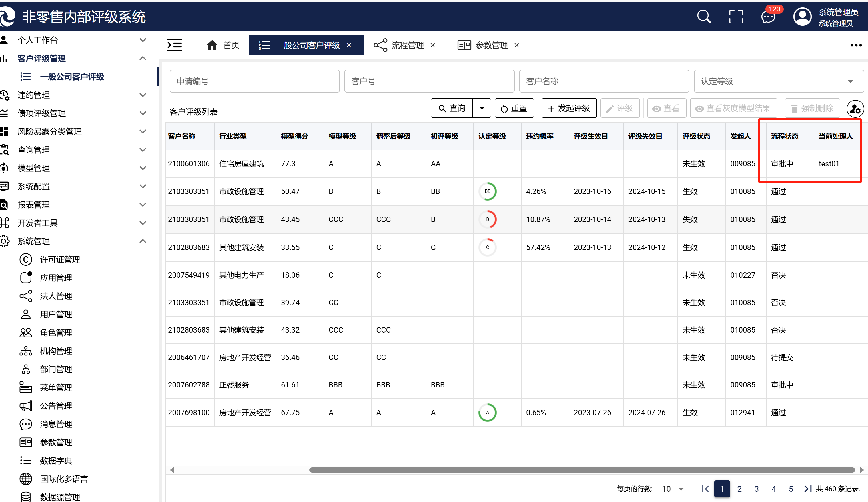Open messages icon with 120 badge

point(768,17)
